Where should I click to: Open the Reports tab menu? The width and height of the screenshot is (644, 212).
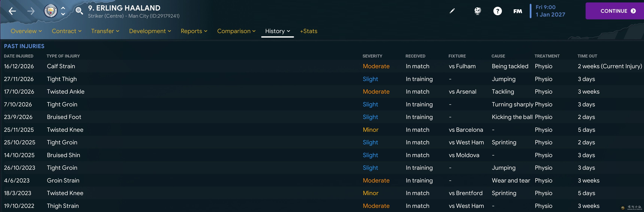tap(194, 31)
